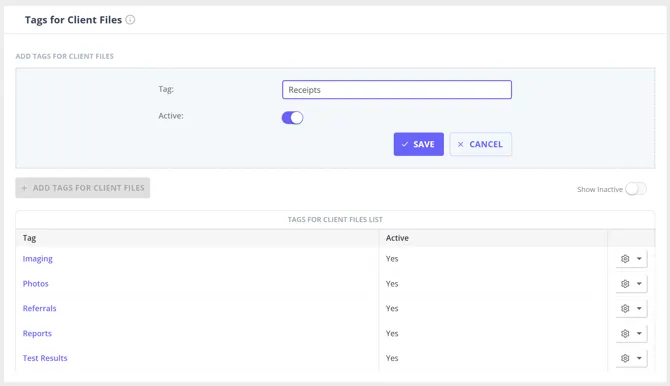Click the 'ADD TAGS FOR CLIENT FILES' section label
The height and width of the screenshot is (386, 670).
click(65, 56)
